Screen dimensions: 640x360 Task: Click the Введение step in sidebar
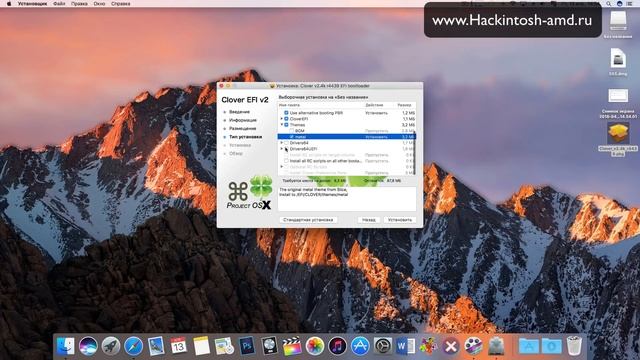[239, 112]
